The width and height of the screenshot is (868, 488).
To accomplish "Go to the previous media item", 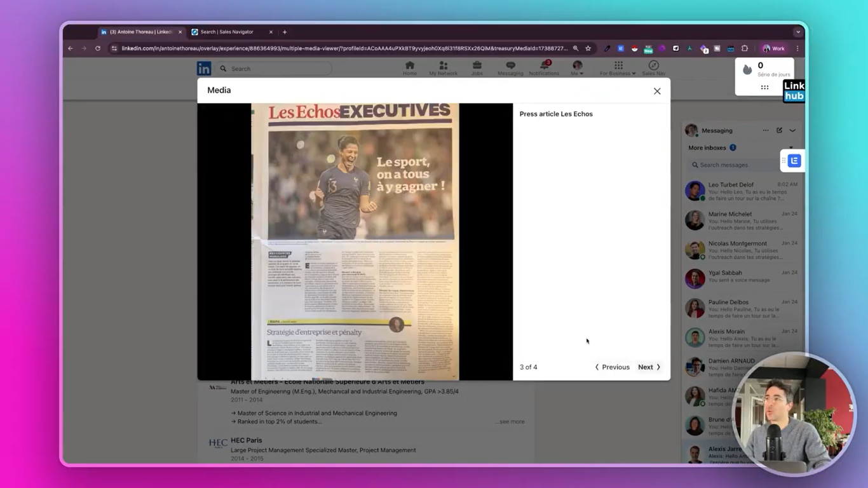I will tap(612, 367).
